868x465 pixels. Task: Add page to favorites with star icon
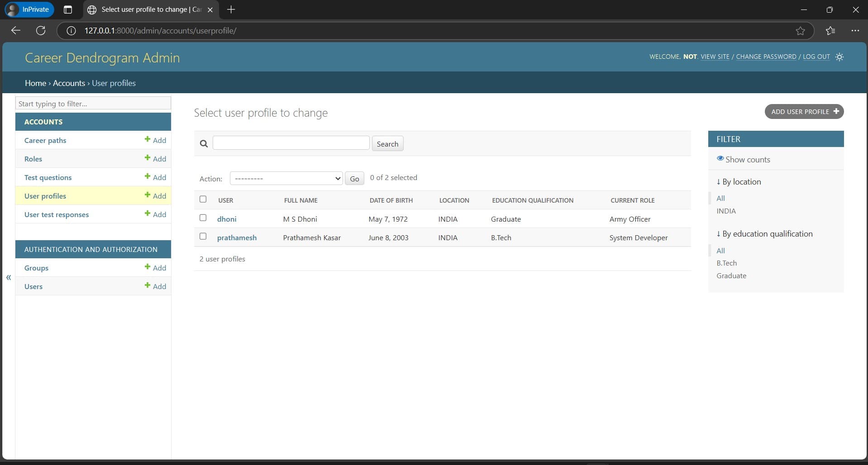(800, 31)
